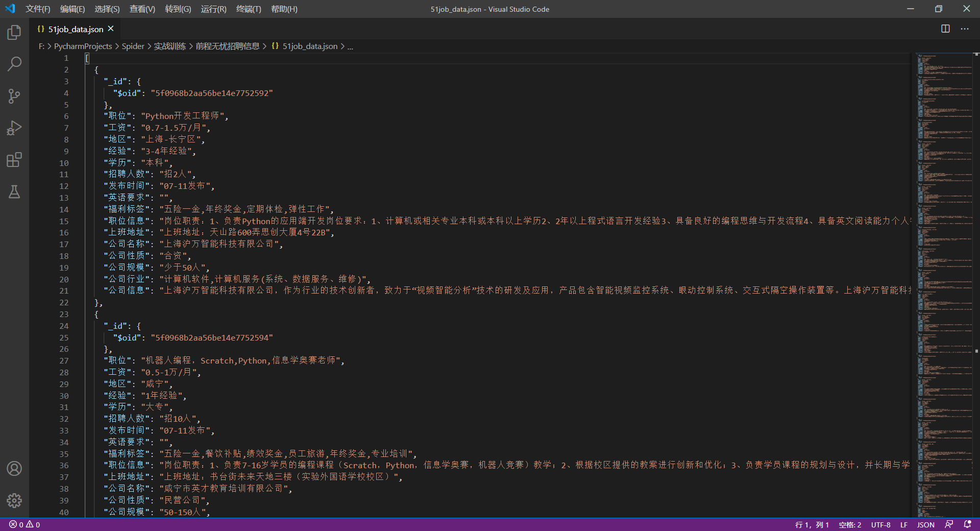Show errors and warnings count panel
The width and height of the screenshot is (980, 531).
[x=24, y=524]
